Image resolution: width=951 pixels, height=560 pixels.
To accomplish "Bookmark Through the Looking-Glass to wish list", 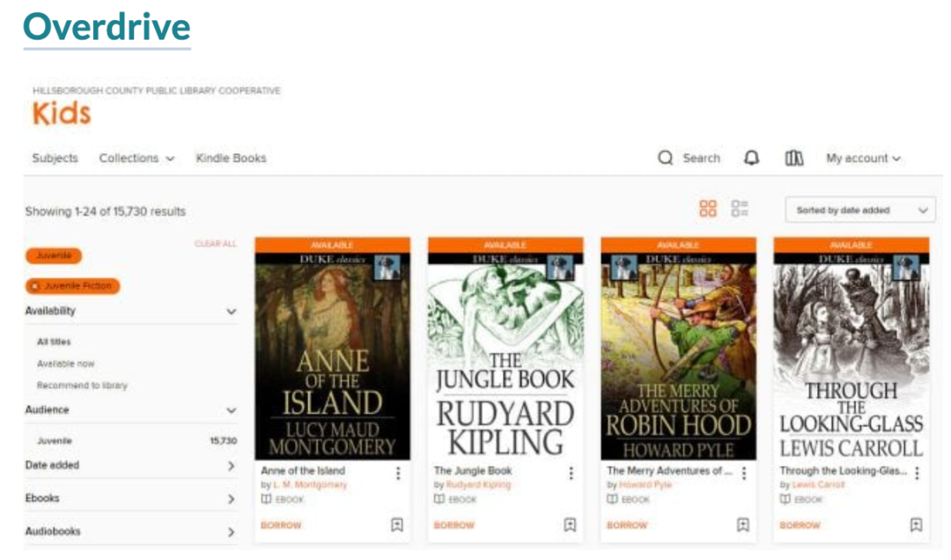I will (916, 525).
